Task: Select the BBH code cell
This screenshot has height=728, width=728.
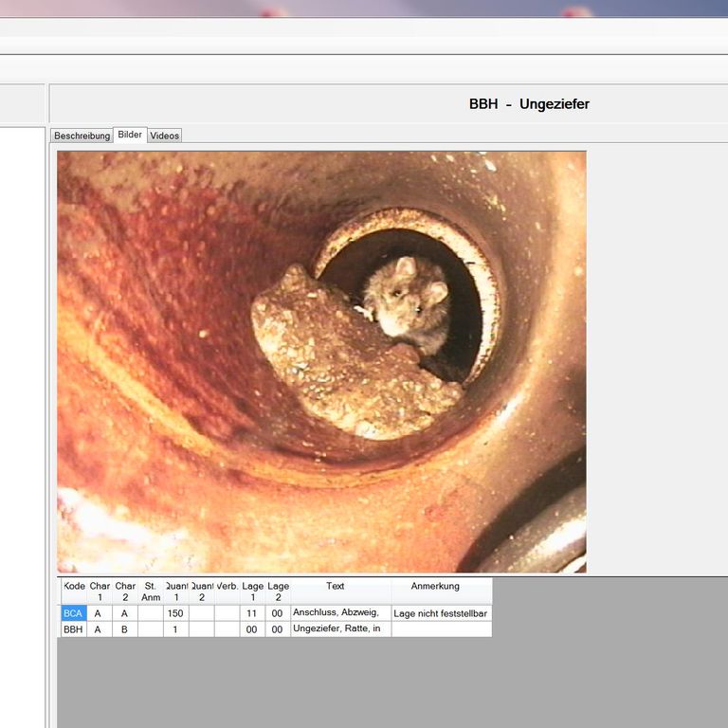Action: 73,629
